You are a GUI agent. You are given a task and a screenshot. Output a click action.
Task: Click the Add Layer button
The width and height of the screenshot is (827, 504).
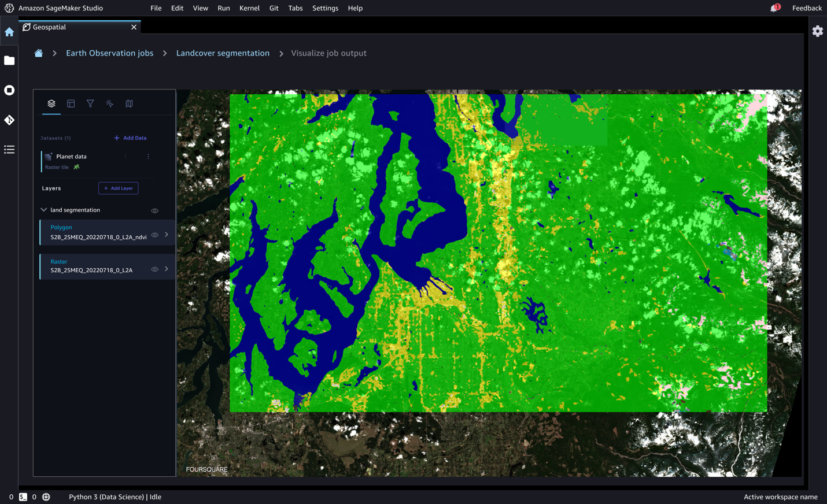tap(118, 188)
